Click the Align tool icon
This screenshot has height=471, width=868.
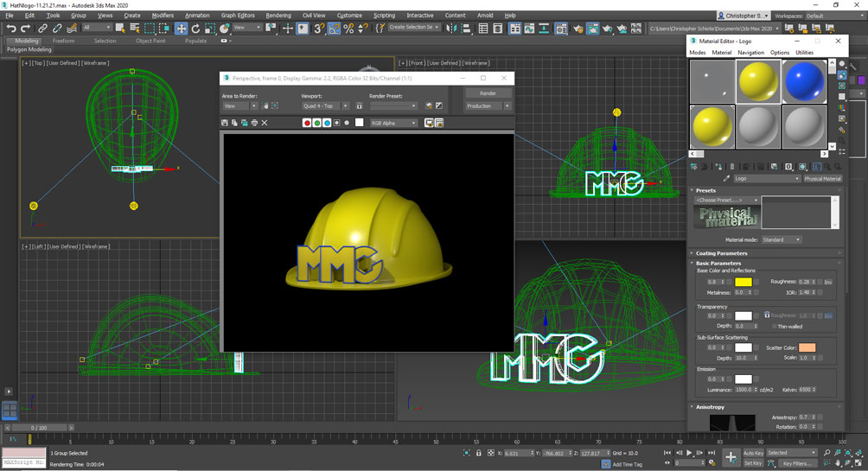[x=465, y=29]
